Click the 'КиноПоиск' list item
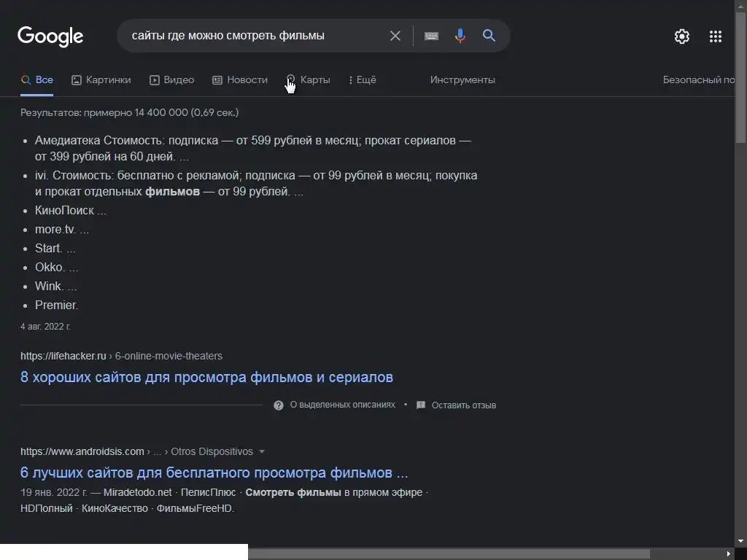The image size is (747, 560). (71, 211)
